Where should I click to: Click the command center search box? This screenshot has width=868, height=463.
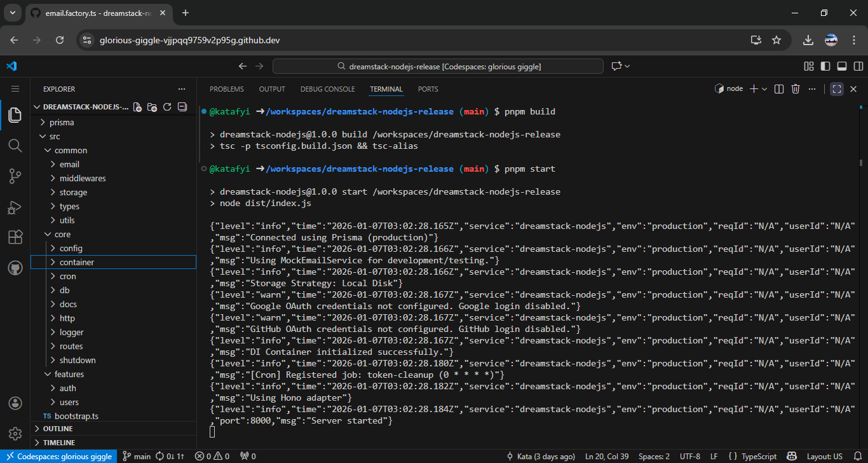point(438,66)
